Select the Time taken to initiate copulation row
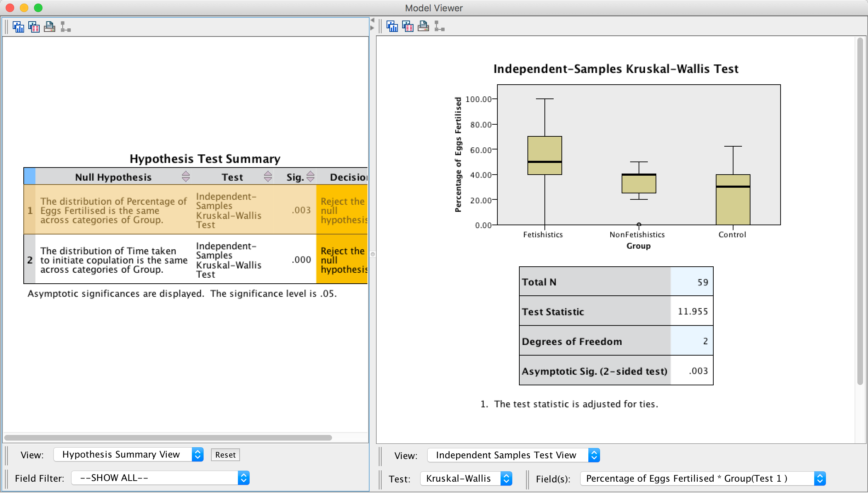868x493 pixels. 113,260
